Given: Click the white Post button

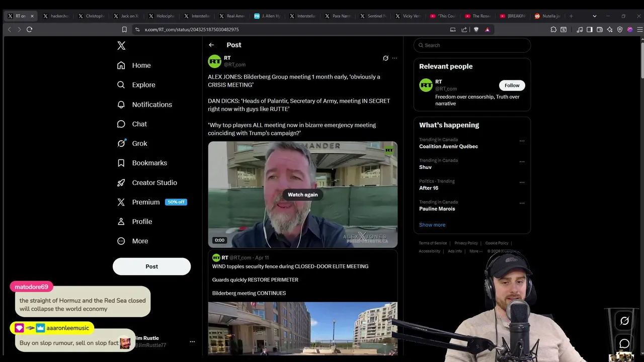Looking at the screenshot, I should coord(151,266).
